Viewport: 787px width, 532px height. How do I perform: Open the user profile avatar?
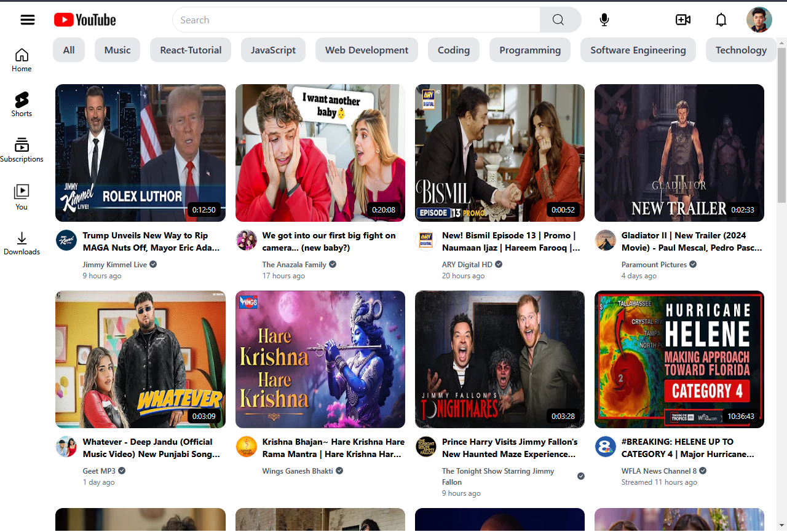click(759, 20)
